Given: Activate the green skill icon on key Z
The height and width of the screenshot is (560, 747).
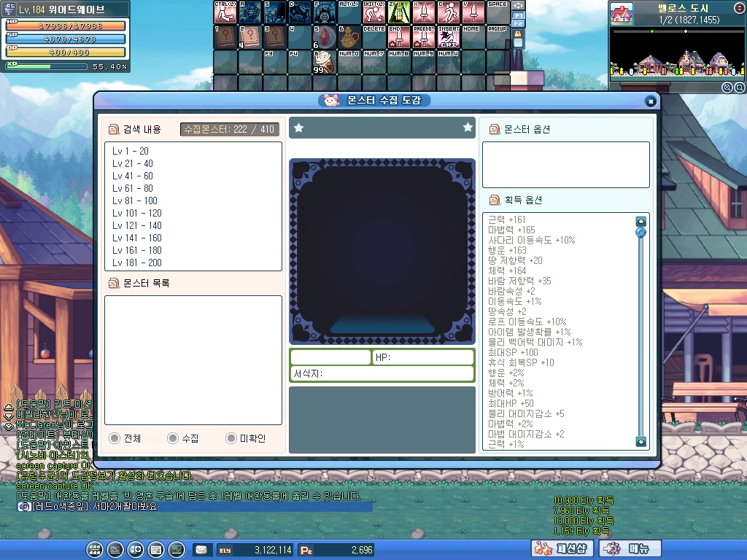Looking at the screenshot, I should (x=398, y=12).
